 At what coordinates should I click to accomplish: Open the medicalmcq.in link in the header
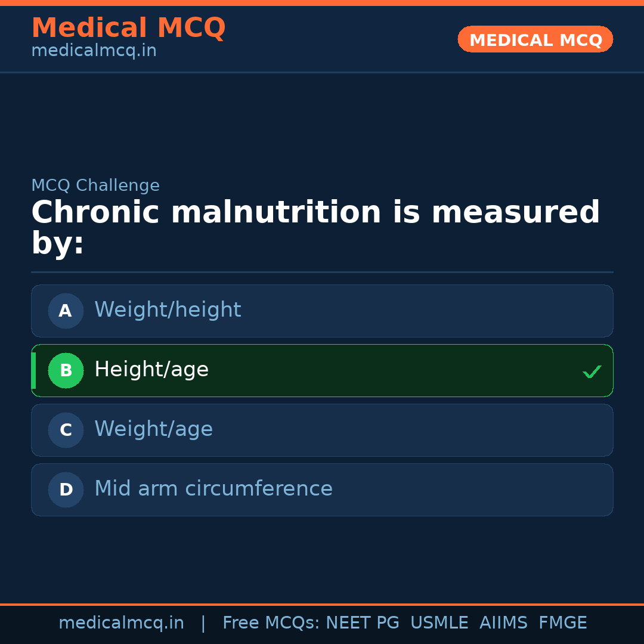[94, 51]
